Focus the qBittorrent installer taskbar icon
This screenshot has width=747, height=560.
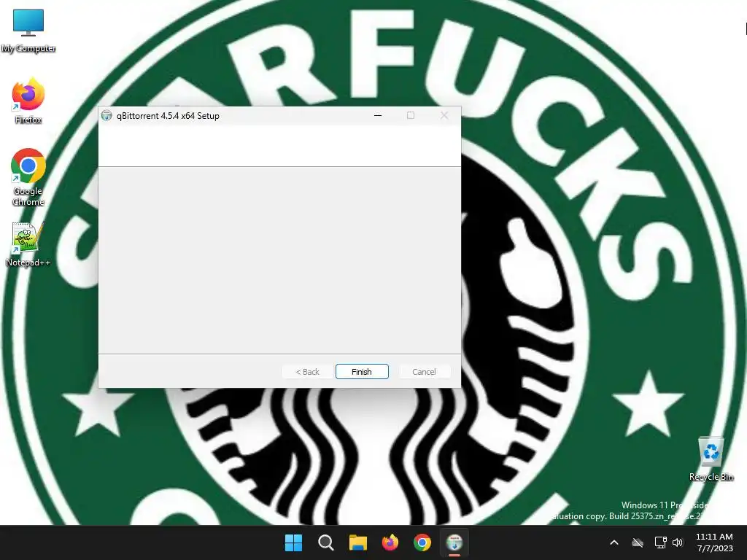coord(454,542)
